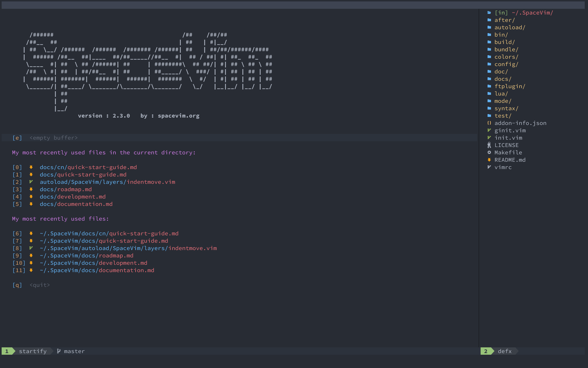
Task: Open the bundle/ folder in file tree
Action: pyautogui.click(x=506, y=50)
